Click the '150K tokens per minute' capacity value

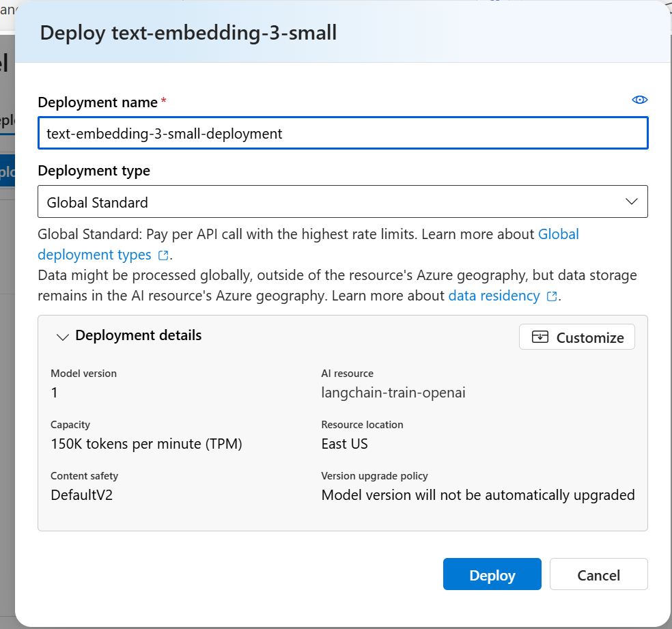[146, 444]
